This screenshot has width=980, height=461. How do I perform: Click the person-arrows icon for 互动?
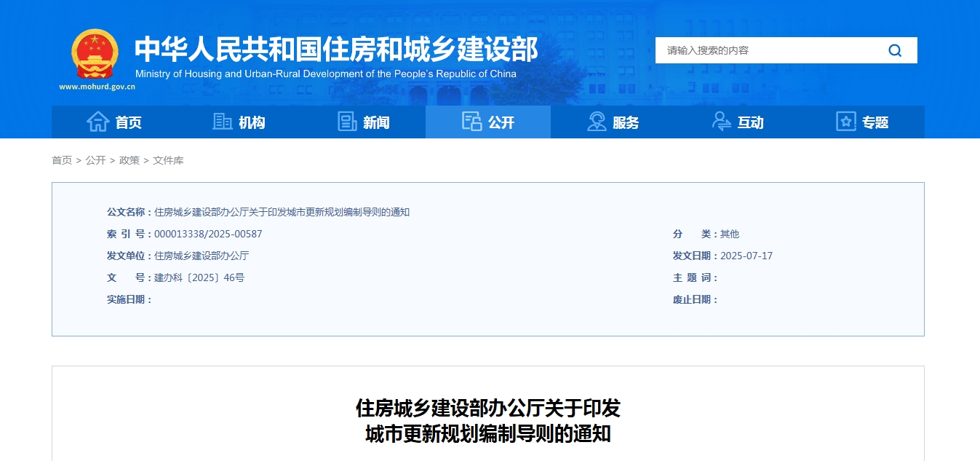pyautogui.click(x=721, y=122)
